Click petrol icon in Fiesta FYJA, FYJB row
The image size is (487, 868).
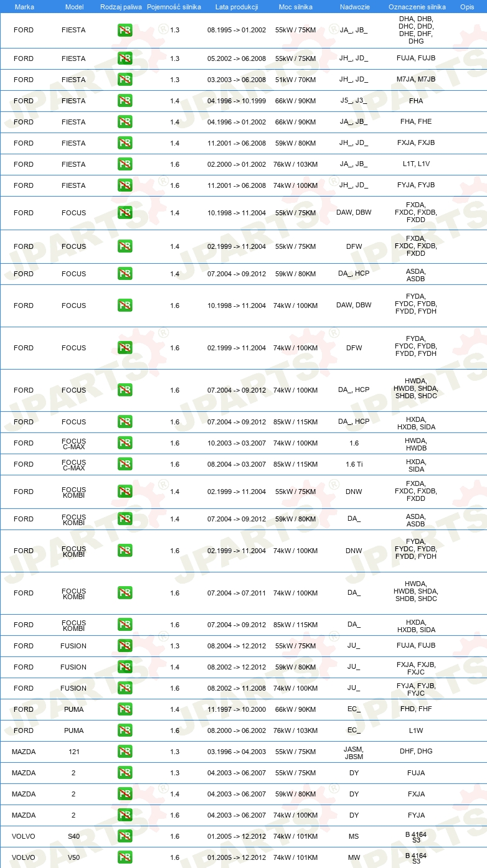[x=125, y=185]
